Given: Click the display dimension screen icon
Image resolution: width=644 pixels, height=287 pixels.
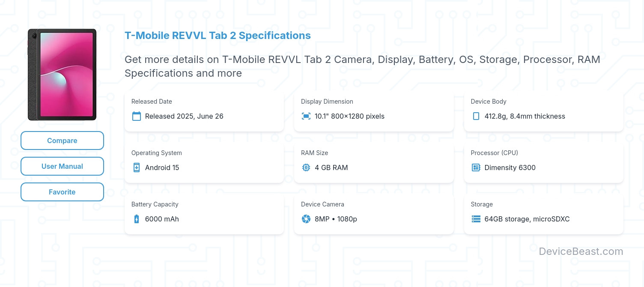Looking at the screenshot, I should pyautogui.click(x=306, y=116).
